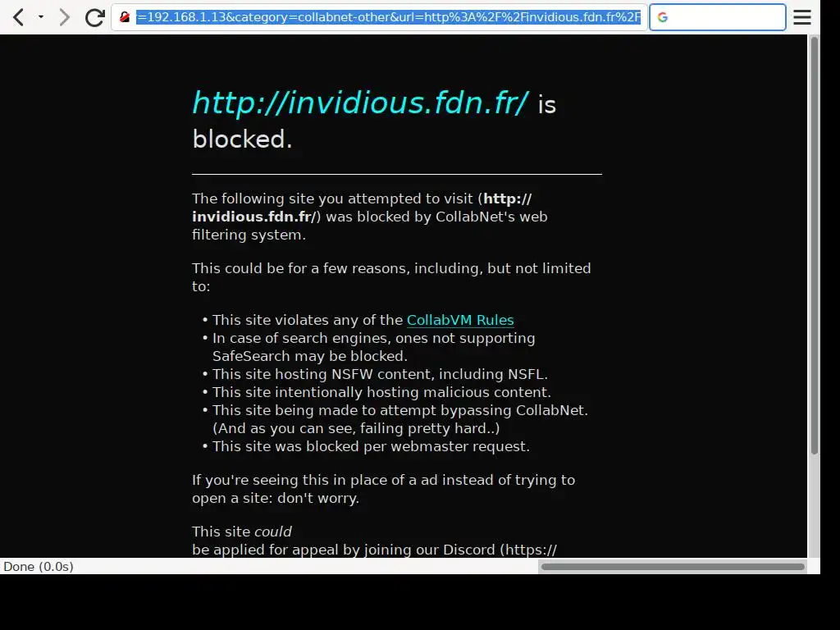Go back to the previous page

coord(18,17)
